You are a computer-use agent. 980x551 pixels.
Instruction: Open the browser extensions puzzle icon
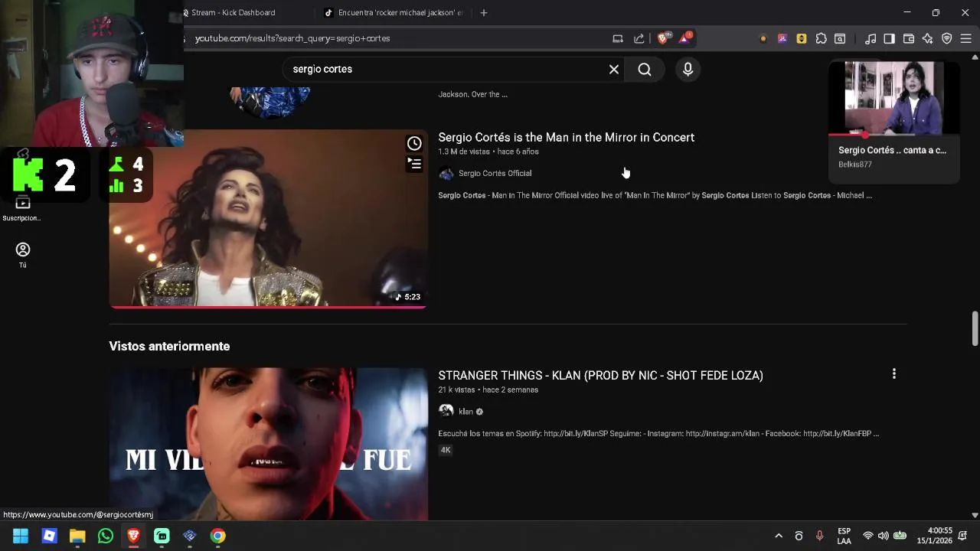point(821,38)
